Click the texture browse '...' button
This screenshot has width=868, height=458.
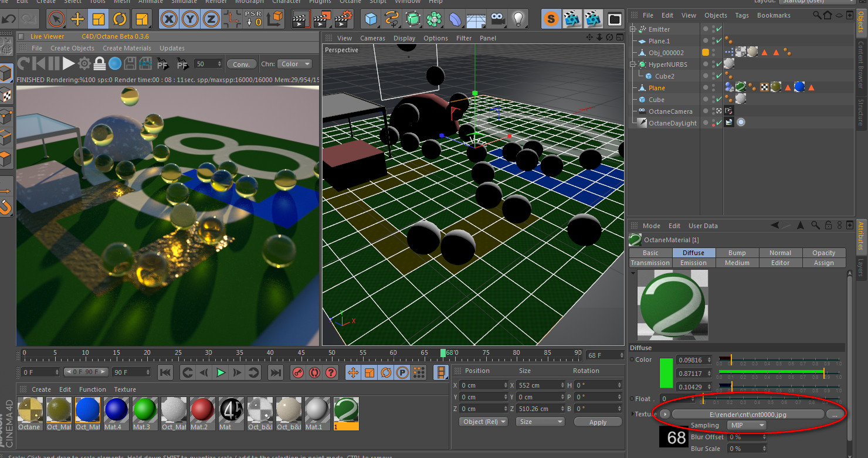click(835, 414)
